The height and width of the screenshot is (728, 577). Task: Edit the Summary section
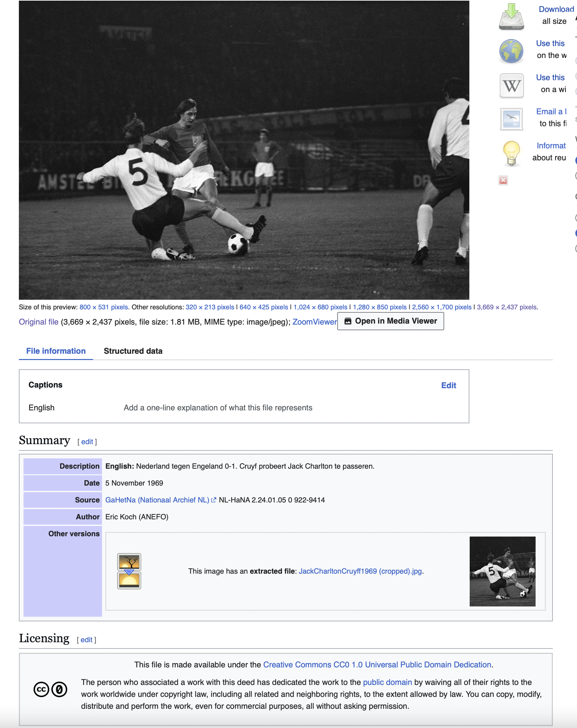[x=87, y=442]
